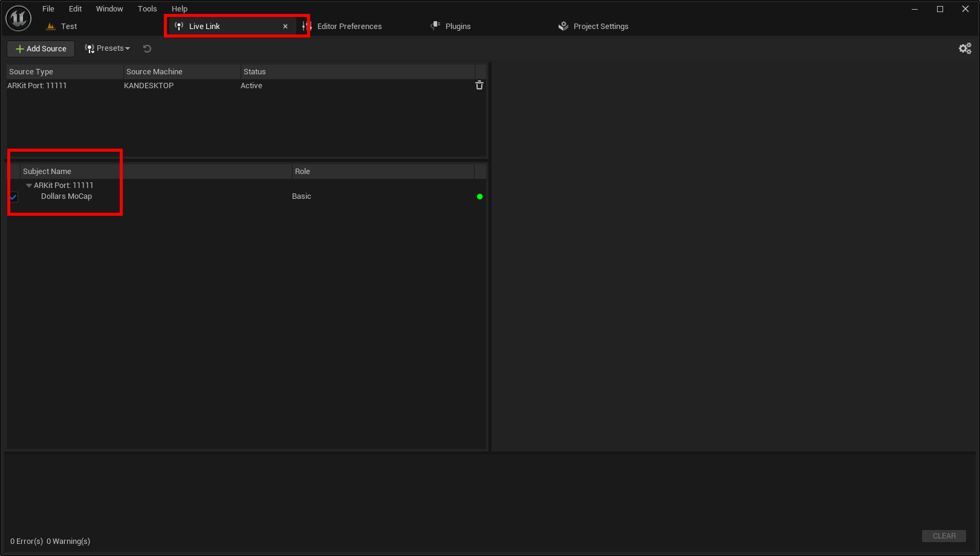The image size is (980, 556).
Task: Collapse the ARKit Port: 11111 subject group
Action: pyautogui.click(x=29, y=186)
